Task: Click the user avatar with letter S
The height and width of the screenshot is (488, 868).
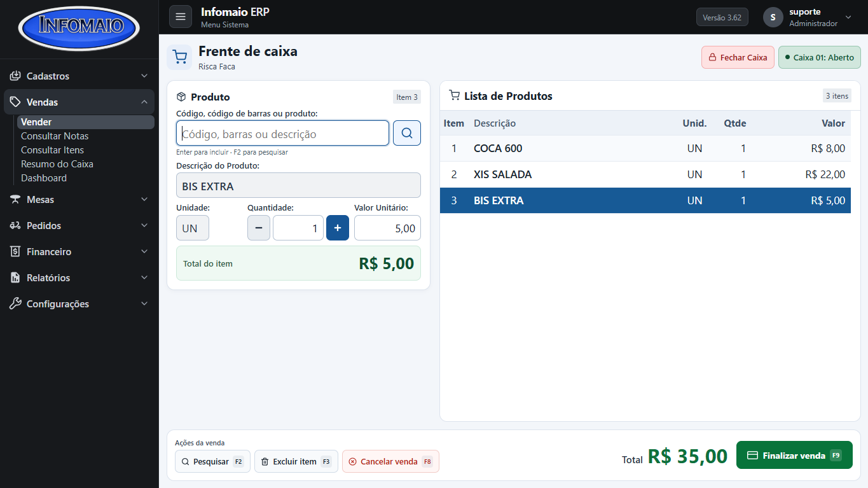Action: point(773,17)
